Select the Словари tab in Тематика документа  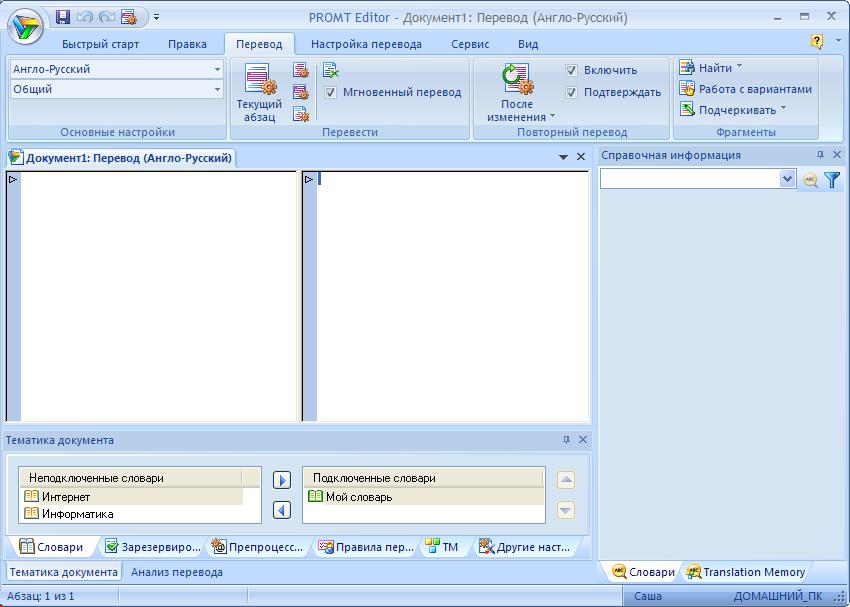click(x=51, y=547)
